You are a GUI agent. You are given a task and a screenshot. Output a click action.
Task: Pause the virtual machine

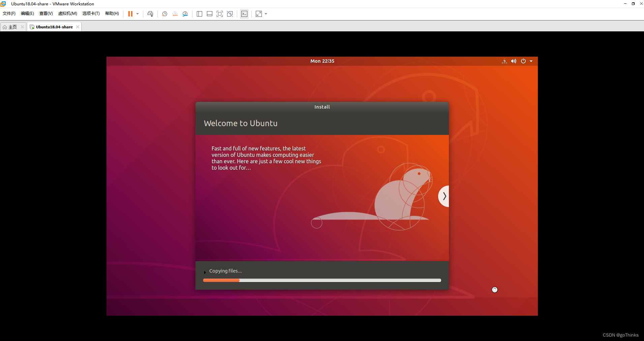click(x=130, y=14)
